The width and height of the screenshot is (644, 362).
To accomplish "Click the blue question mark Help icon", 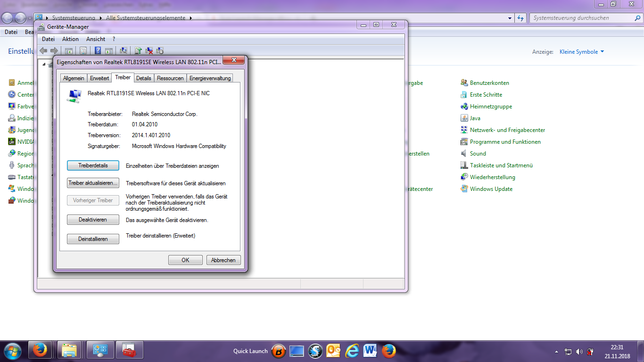I will tap(98, 50).
